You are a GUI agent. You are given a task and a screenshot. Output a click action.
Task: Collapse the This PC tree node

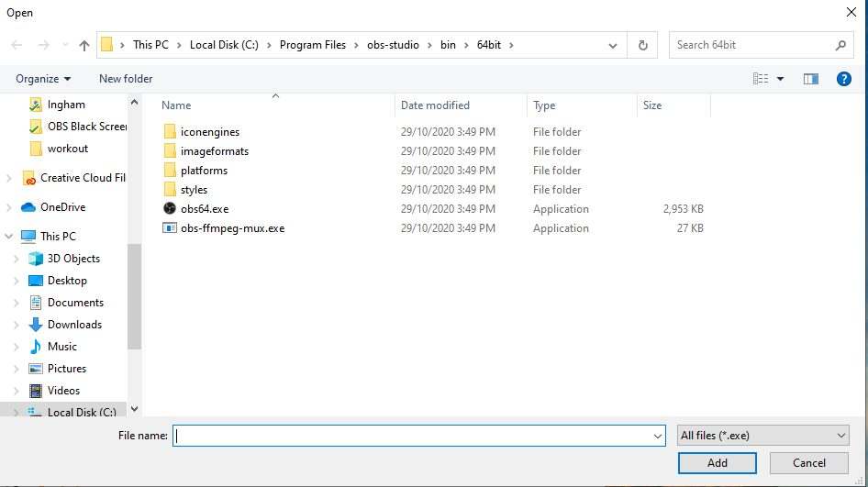point(9,237)
